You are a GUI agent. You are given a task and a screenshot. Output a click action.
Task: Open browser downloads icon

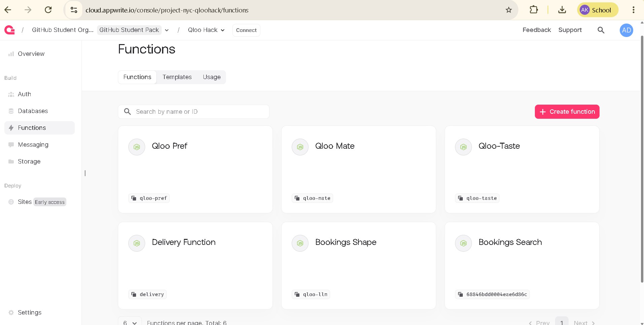562,10
